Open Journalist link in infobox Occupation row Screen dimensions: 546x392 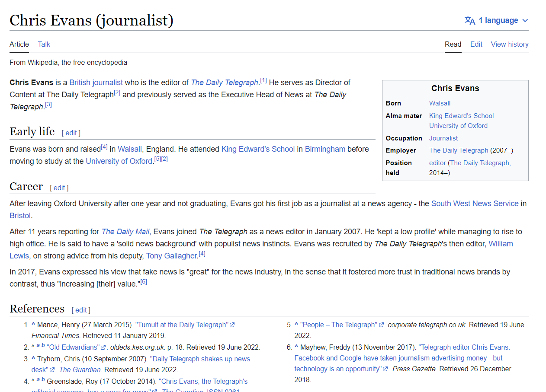pyautogui.click(x=443, y=138)
